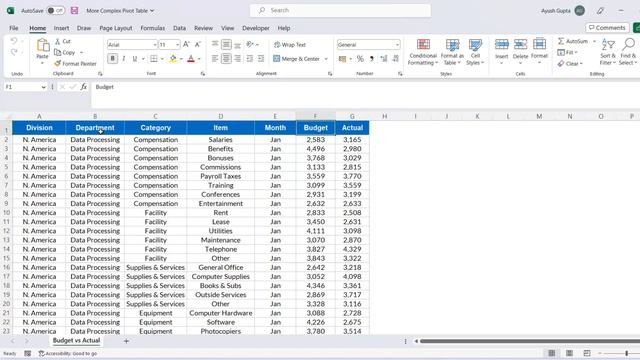Click the Increase Decimal icon
This screenshot has width=640, height=360.
pyautogui.click(x=384, y=59)
